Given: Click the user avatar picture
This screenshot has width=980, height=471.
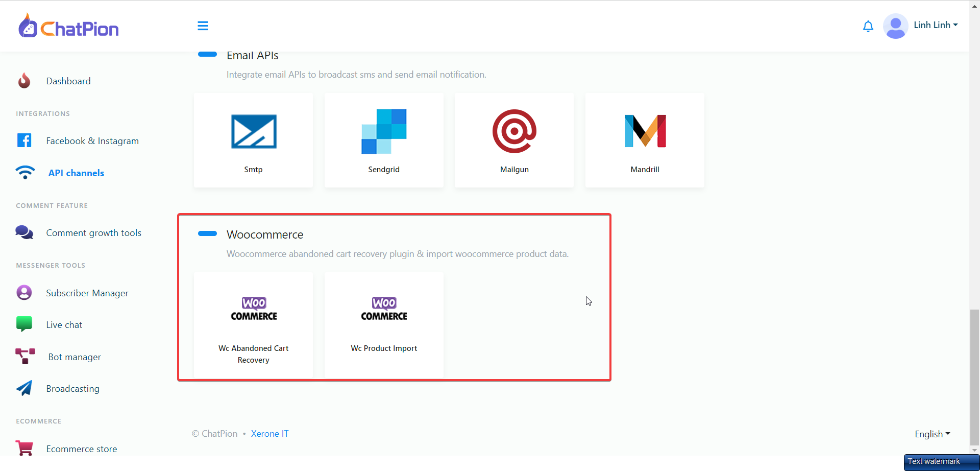Looking at the screenshot, I should click(x=895, y=26).
